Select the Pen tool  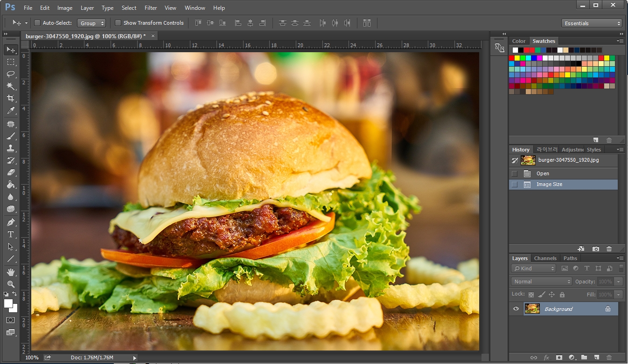coord(11,222)
